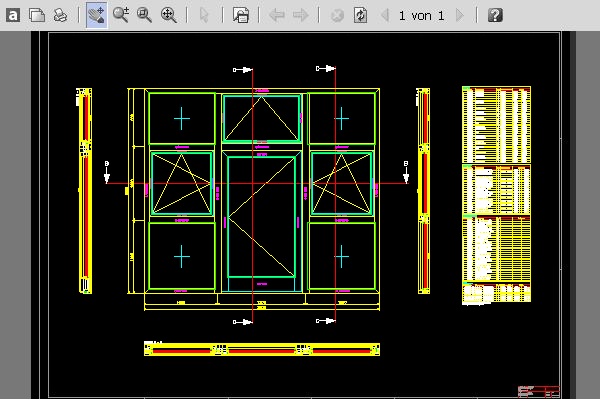Click the Back arrow icon
Screen dimensions: 600x399
pos(277,16)
